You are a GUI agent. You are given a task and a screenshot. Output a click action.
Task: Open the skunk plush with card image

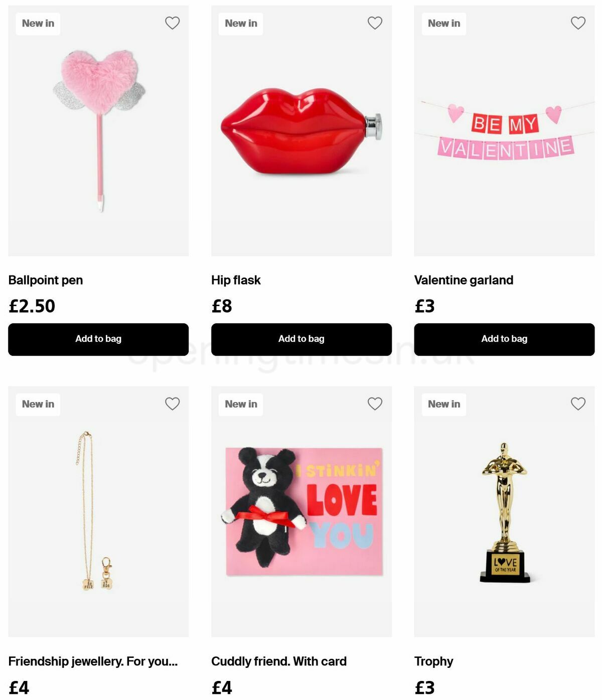point(302,512)
